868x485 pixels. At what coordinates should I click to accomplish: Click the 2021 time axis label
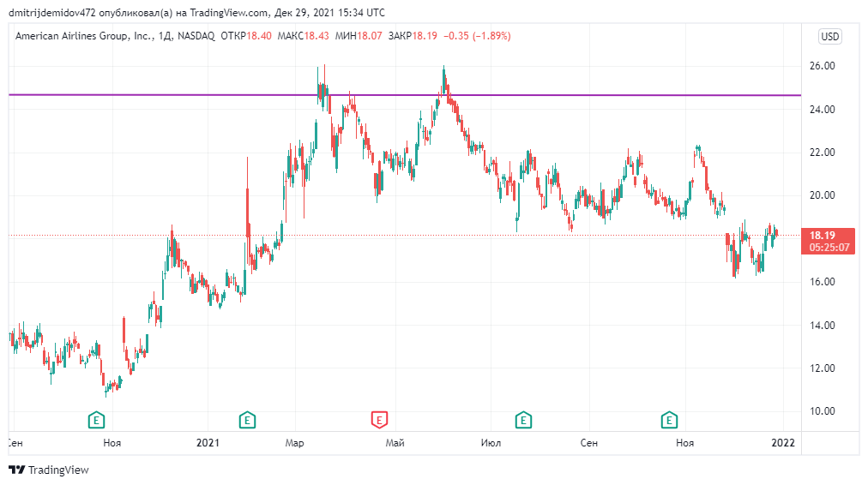pyautogui.click(x=208, y=443)
